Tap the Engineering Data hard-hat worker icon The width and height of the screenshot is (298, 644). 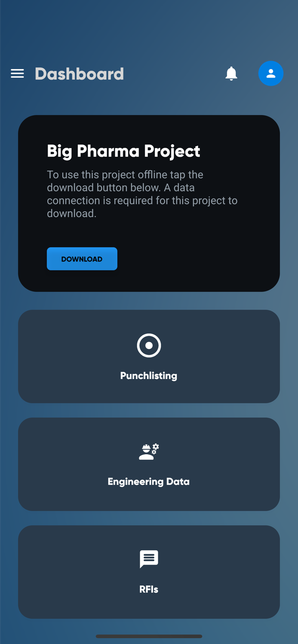147,453
